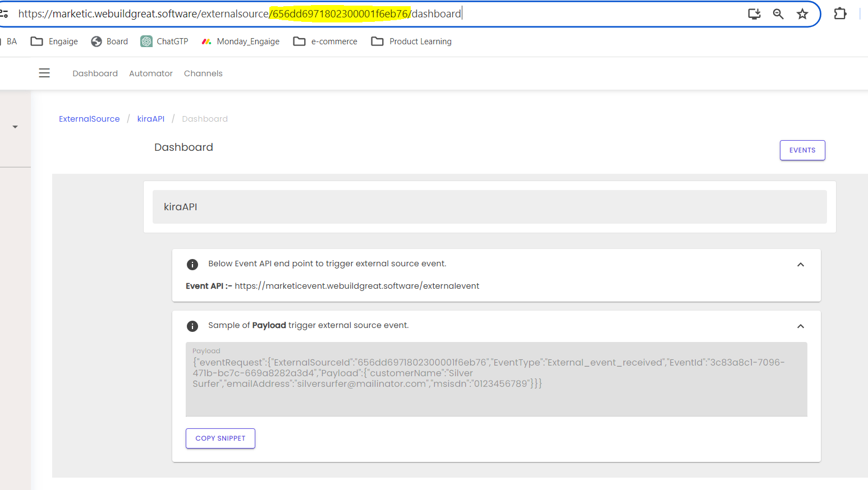Viewport: 868px width, 490px height.
Task: Click the COPY SNIPPET button
Action: [x=221, y=438]
